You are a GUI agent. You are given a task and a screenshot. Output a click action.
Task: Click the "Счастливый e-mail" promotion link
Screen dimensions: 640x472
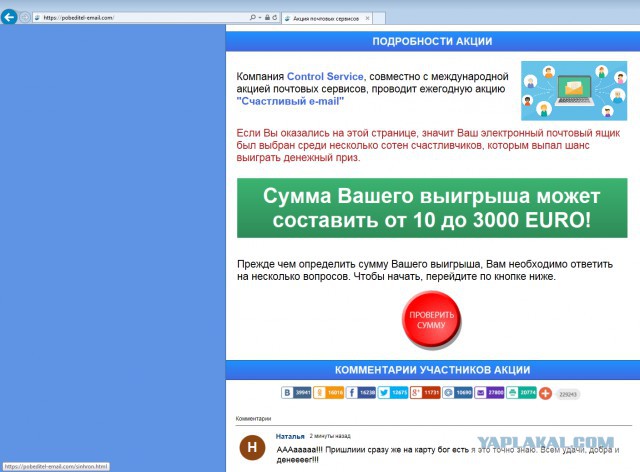(290, 101)
